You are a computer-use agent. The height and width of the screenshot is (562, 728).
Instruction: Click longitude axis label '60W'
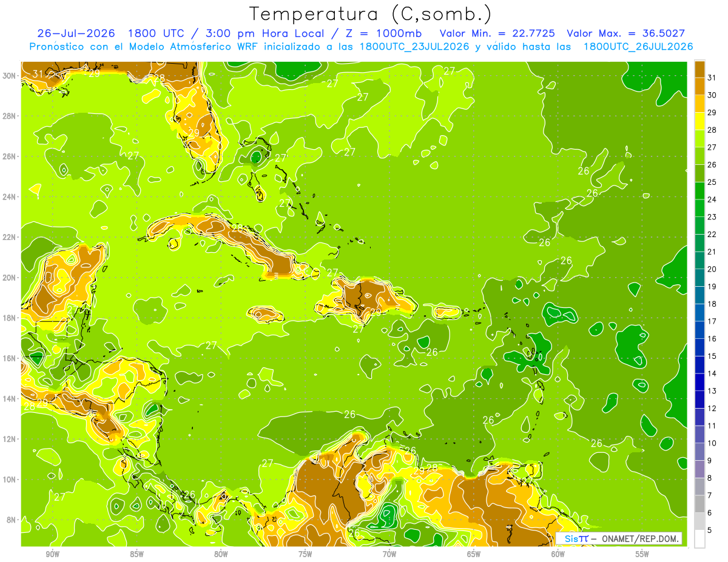(x=558, y=554)
